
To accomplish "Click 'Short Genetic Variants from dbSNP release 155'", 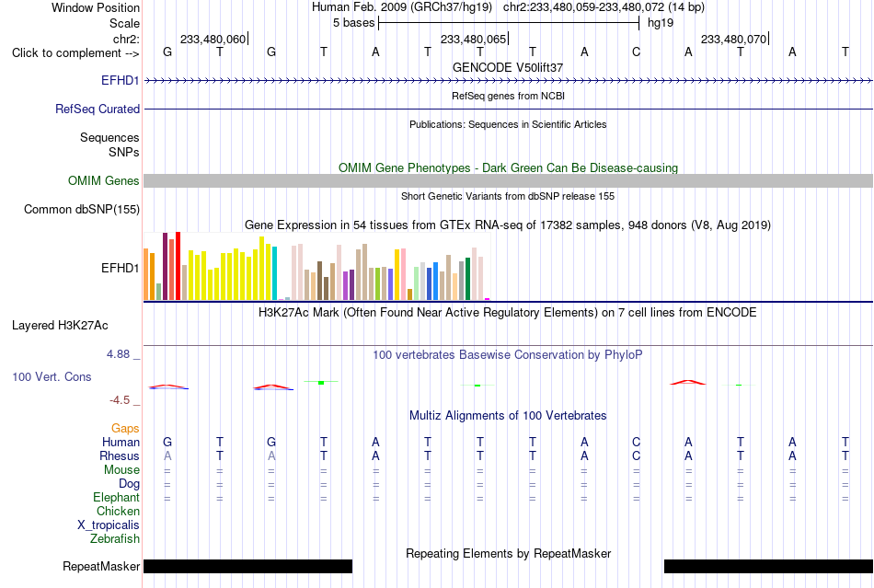I will pyautogui.click(x=508, y=196).
